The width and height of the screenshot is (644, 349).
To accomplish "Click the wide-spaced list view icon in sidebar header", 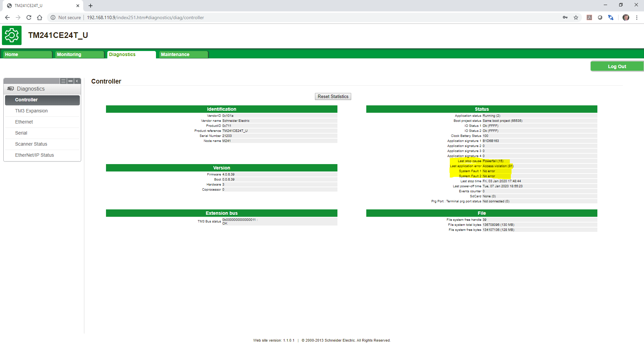I will click(x=63, y=81).
